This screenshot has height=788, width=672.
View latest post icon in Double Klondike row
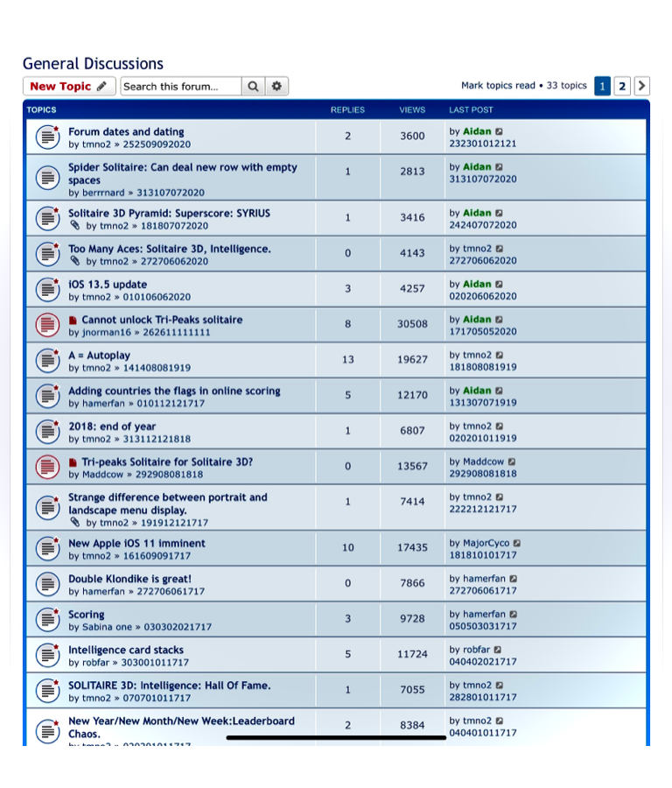pos(513,579)
